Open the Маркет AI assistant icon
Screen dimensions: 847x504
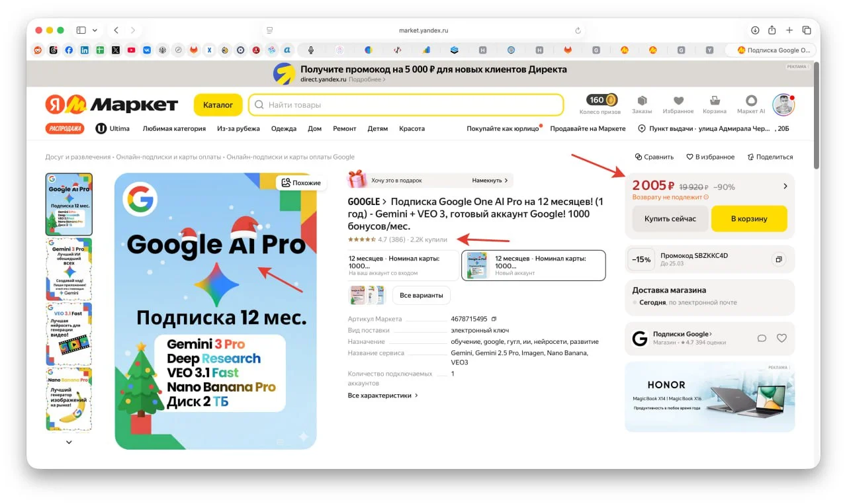click(x=751, y=104)
